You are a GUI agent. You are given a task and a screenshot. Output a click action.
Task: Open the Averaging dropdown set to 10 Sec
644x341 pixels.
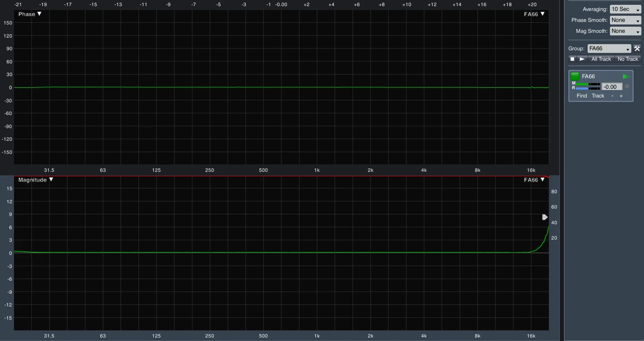(625, 9)
